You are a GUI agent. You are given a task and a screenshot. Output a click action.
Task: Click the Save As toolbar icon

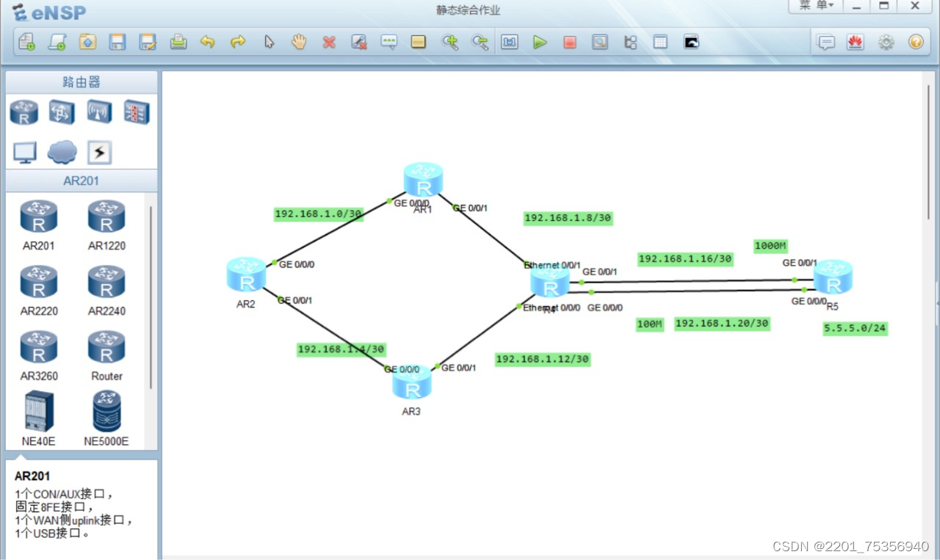coord(148,42)
